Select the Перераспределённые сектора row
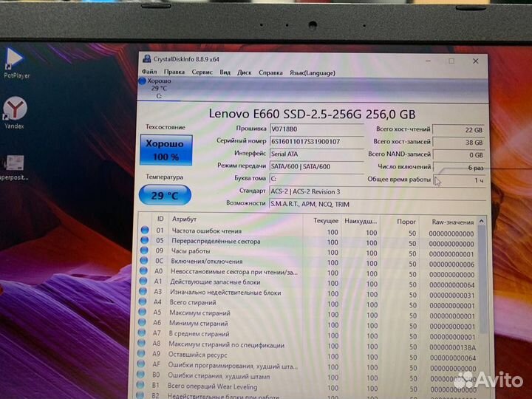 309,242
